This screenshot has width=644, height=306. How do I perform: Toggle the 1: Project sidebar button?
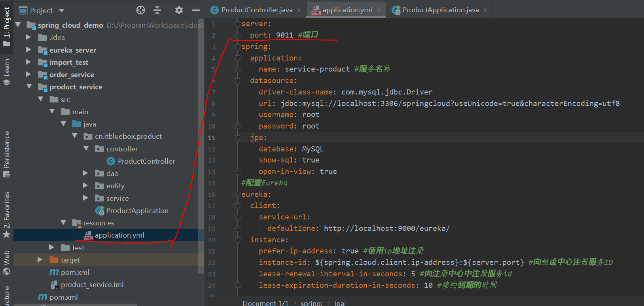click(7, 26)
